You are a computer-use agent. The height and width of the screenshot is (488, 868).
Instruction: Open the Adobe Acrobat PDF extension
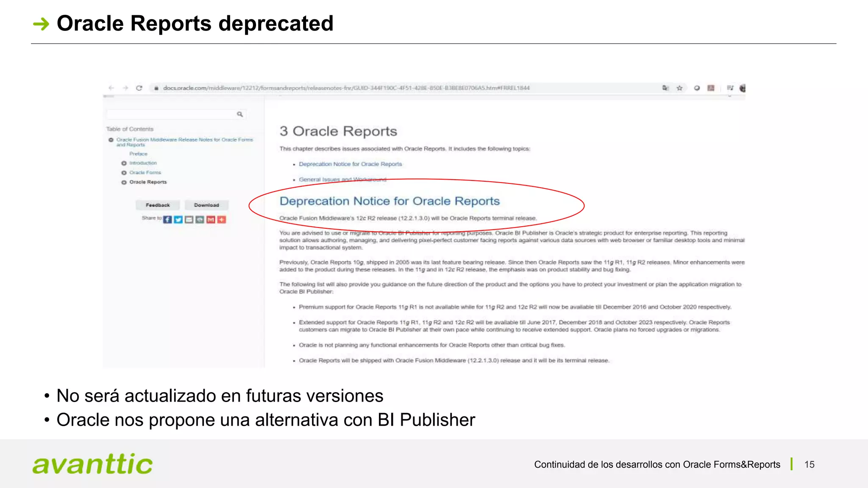click(711, 88)
